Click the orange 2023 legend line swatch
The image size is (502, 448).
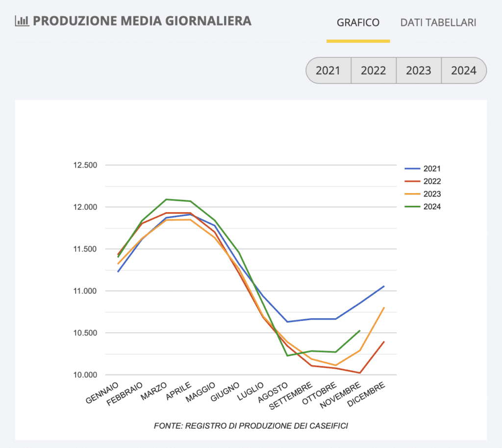tap(413, 194)
